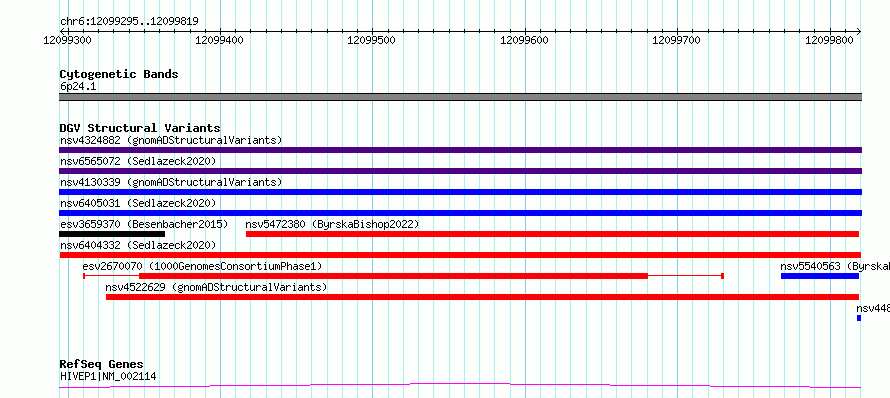Click the nsv5472380 ByrskaBishop2022 label

(x=332, y=224)
